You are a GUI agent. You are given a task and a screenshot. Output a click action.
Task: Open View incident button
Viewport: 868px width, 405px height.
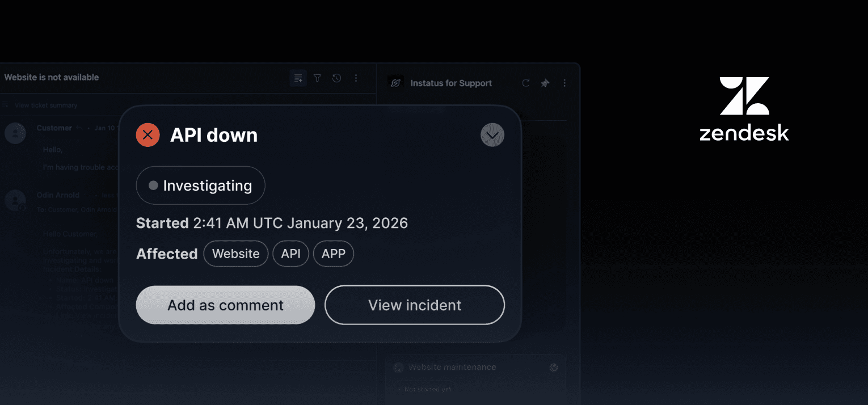coord(415,305)
